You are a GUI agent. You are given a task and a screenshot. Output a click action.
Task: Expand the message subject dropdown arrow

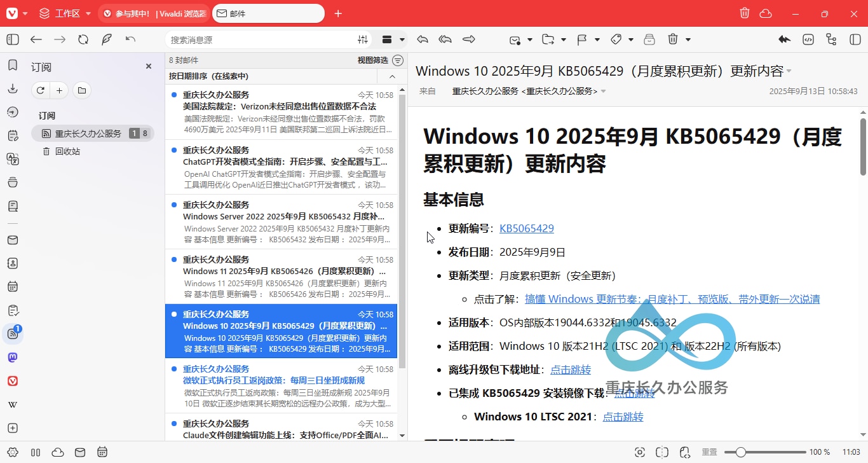click(x=789, y=71)
